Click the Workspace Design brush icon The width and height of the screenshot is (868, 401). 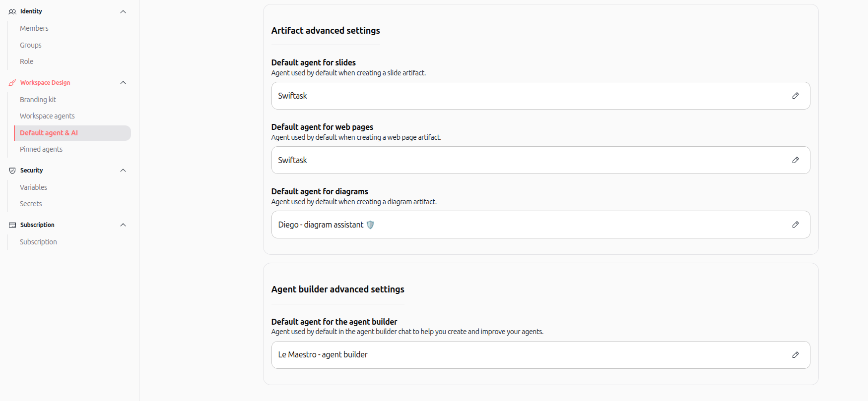point(12,83)
